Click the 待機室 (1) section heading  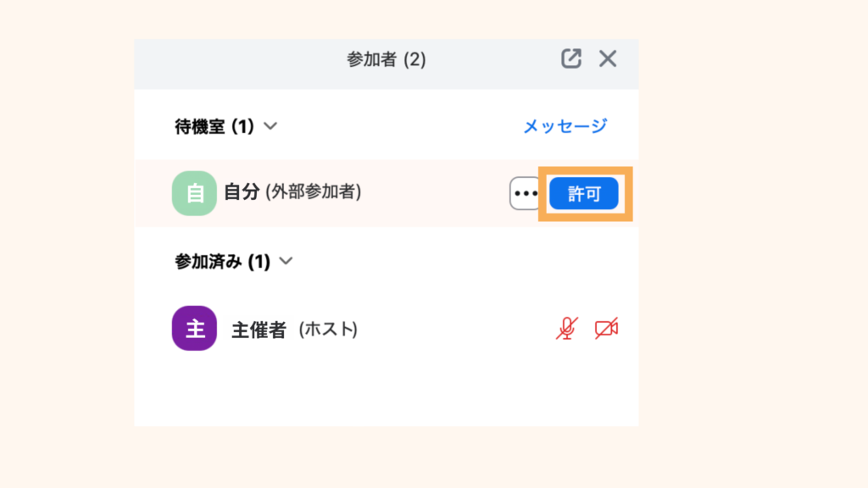tap(214, 126)
